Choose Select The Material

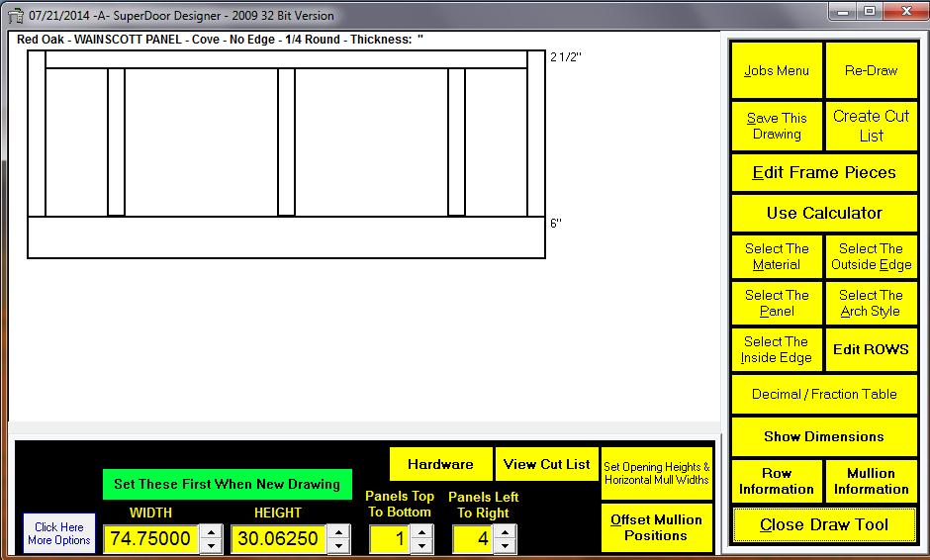coord(777,256)
